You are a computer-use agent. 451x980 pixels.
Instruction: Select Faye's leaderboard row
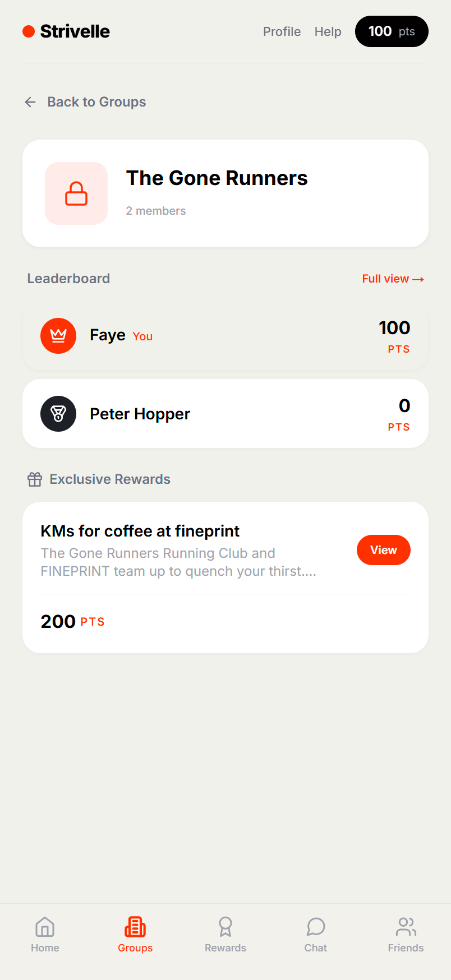pos(225,336)
